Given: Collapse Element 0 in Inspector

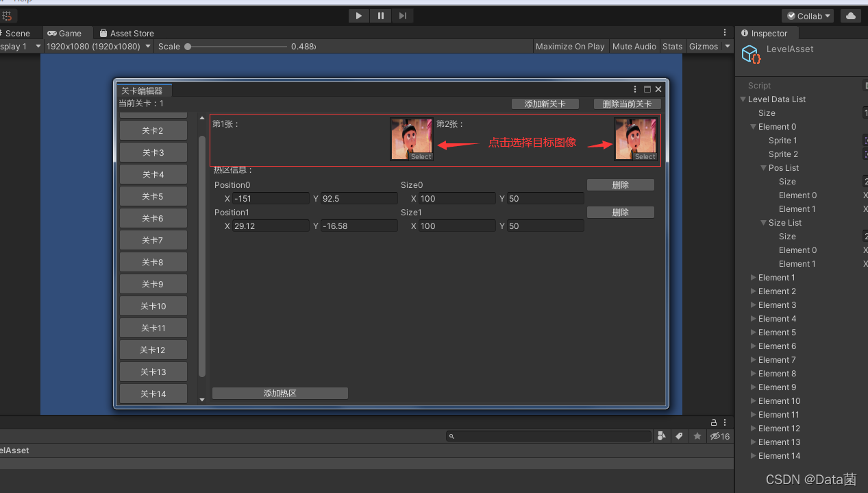Looking at the screenshot, I should click(754, 127).
